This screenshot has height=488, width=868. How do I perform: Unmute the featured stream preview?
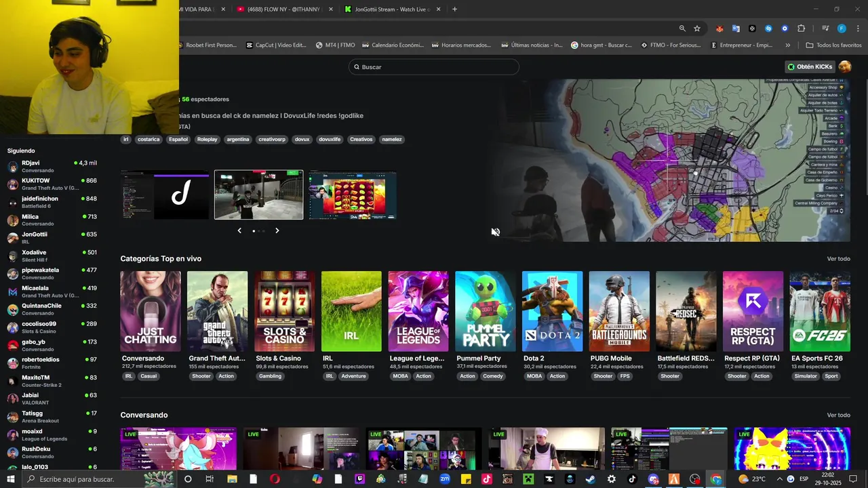pyautogui.click(x=496, y=232)
